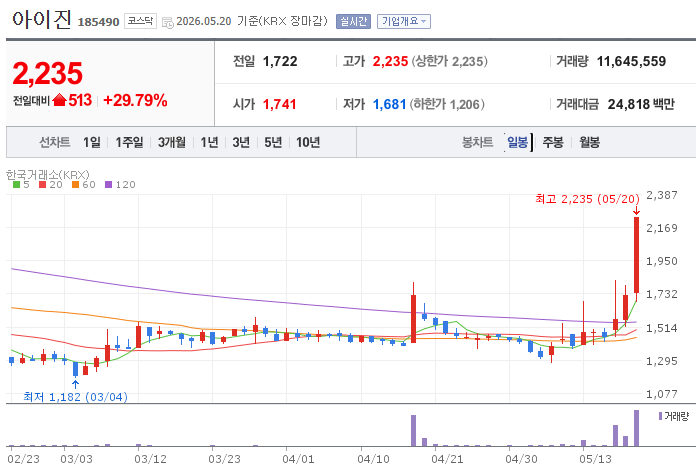This screenshot has height=470, width=696.
Task: Click the purple 120-day moving average swatch
Action: tap(109, 185)
